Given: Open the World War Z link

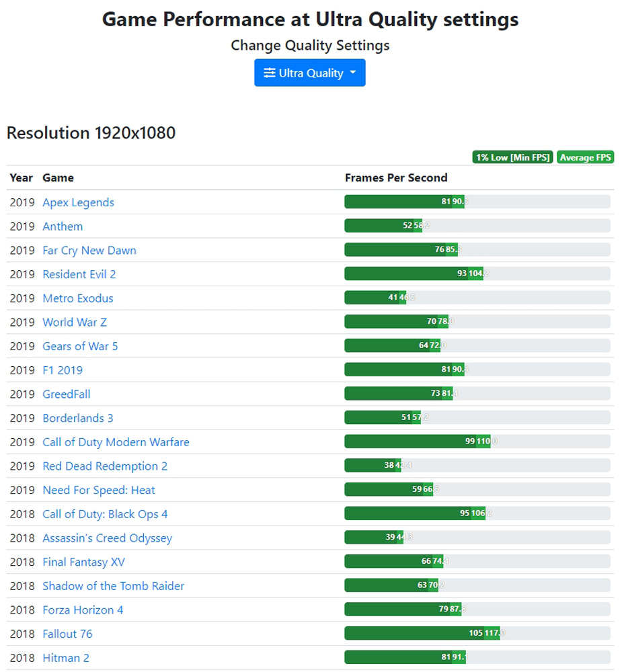Looking at the screenshot, I should point(75,323).
